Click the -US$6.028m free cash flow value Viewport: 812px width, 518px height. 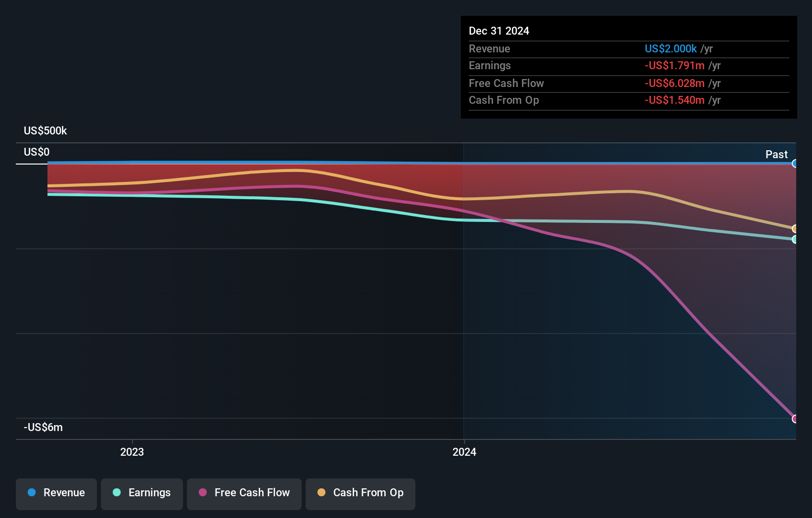[675, 83]
